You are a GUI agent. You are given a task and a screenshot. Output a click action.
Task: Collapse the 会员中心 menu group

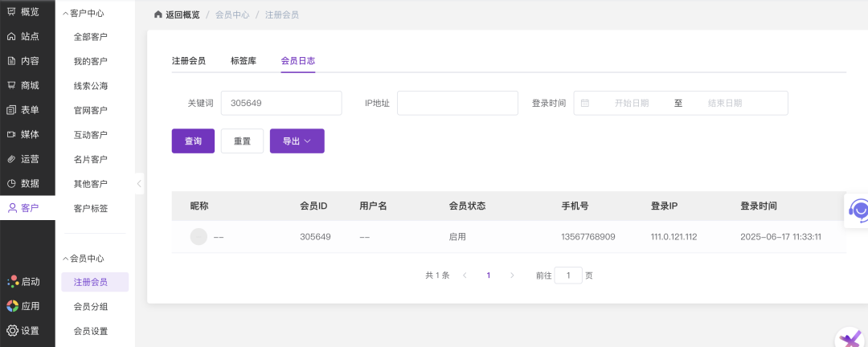(66, 259)
